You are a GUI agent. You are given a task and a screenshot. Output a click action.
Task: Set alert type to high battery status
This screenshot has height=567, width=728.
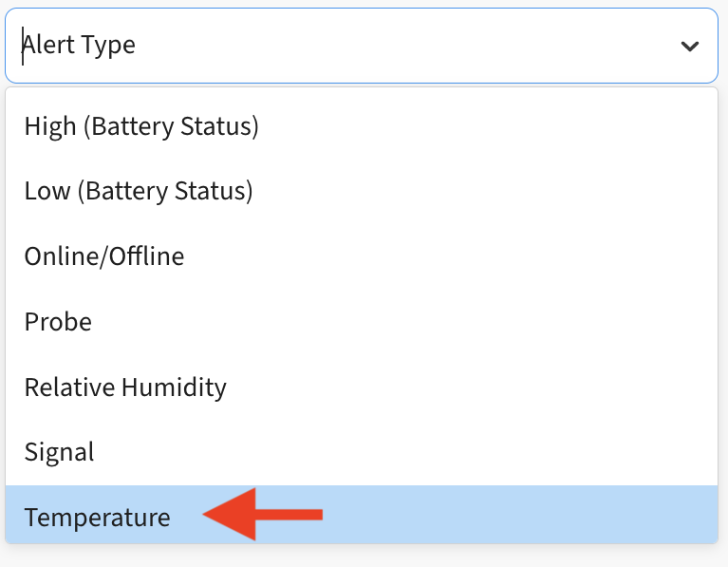click(141, 125)
